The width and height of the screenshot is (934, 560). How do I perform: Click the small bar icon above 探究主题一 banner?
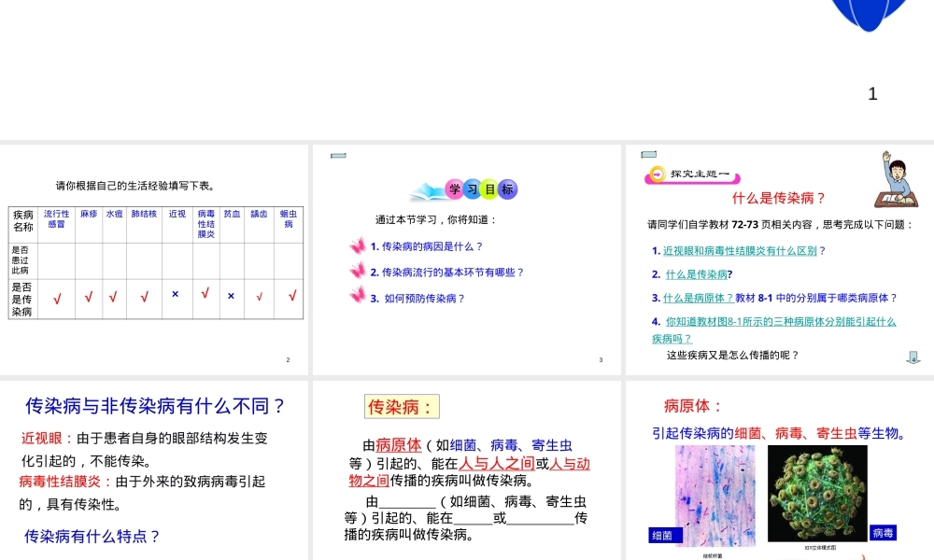(649, 155)
